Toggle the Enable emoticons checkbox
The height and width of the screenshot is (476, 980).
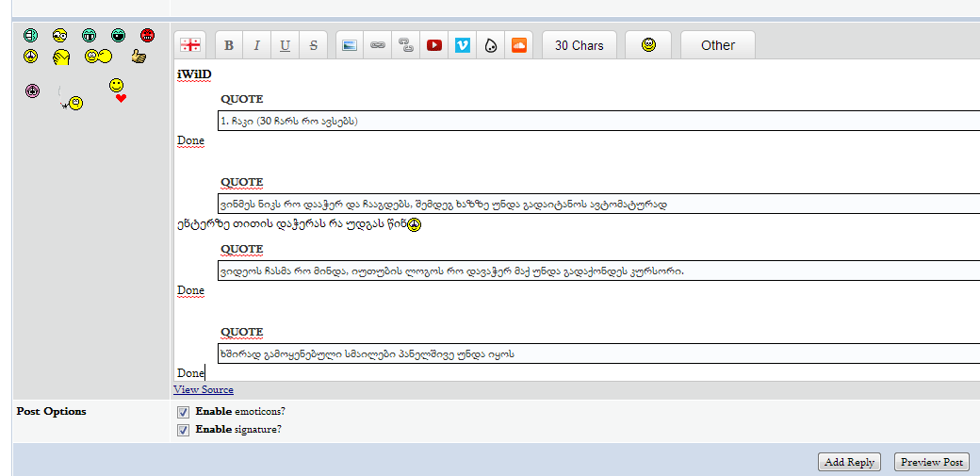(x=183, y=412)
